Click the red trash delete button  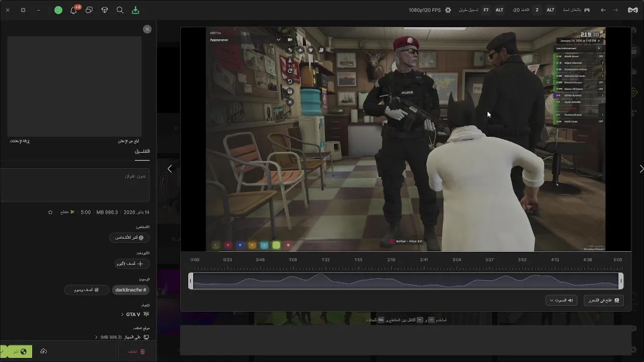137,351
